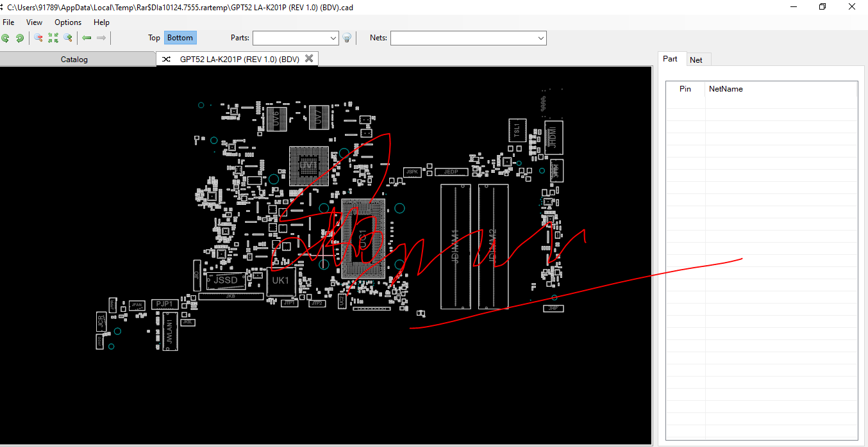Screen dimensions: 868x447
Task: Select the JTP2 connector
Action: [317, 303]
